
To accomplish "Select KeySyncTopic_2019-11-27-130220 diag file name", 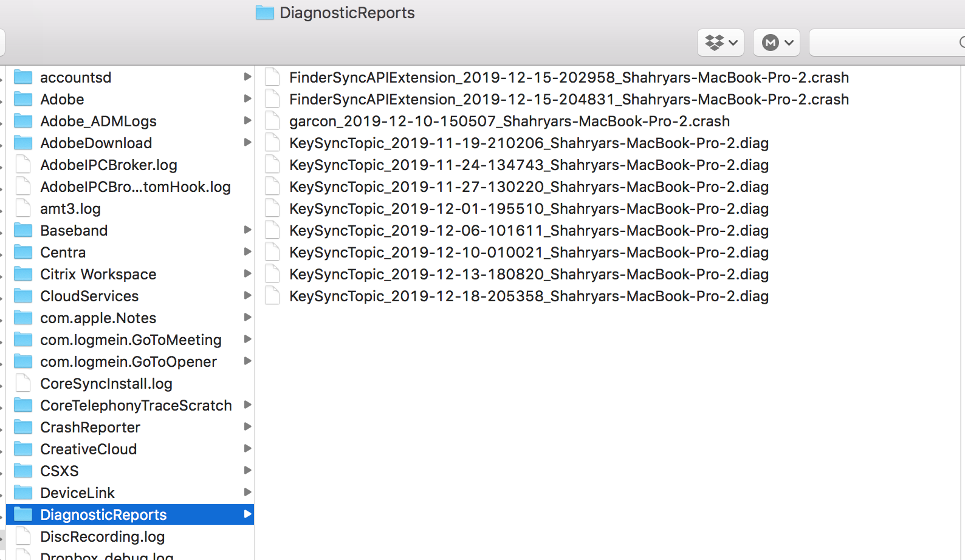I will pos(529,187).
